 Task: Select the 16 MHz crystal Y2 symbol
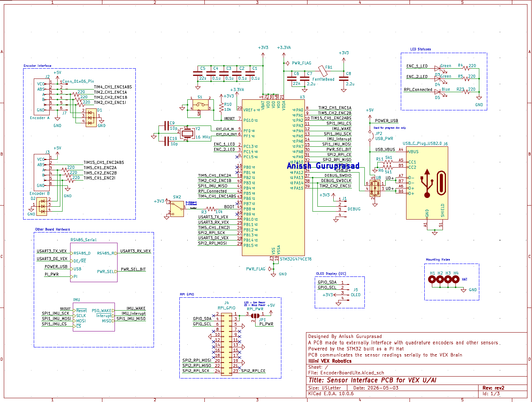187,133
